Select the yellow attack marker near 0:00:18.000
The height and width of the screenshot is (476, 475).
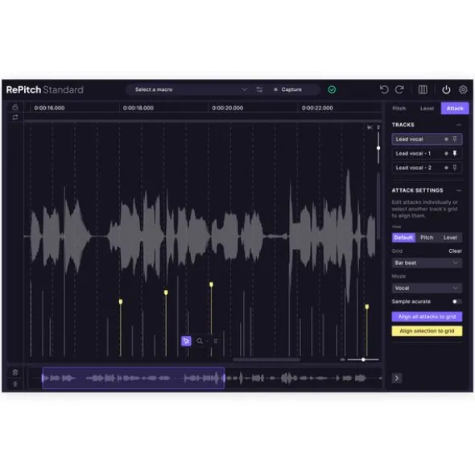121,301
